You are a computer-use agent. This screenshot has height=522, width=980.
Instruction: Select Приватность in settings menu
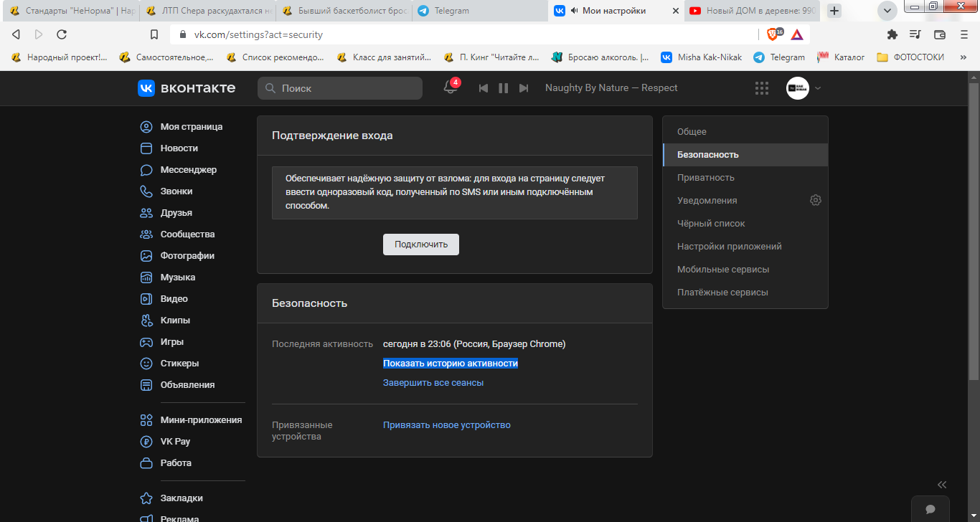pyautogui.click(x=706, y=178)
